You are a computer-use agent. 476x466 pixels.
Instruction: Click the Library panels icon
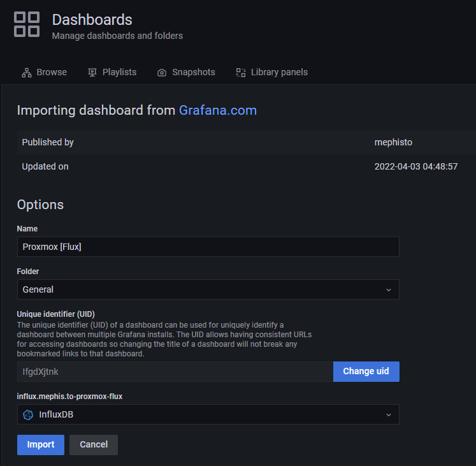(241, 73)
